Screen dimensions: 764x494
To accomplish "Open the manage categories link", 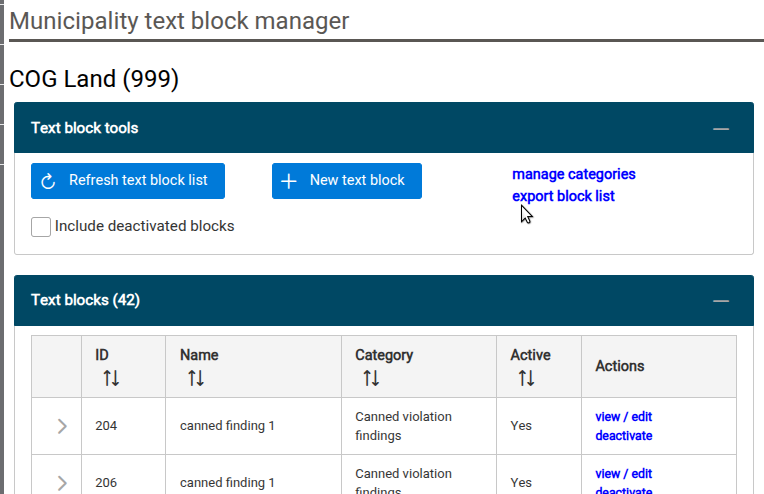I will pyautogui.click(x=573, y=174).
